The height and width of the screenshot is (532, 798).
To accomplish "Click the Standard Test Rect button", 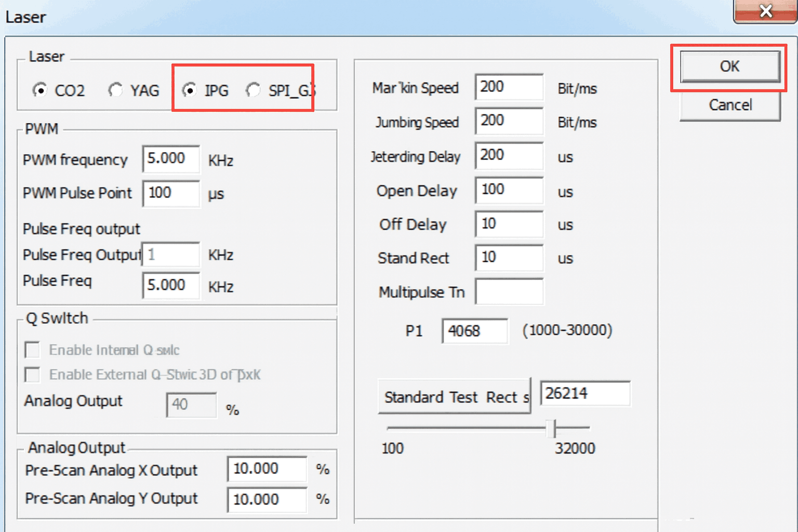I will pos(454,397).
